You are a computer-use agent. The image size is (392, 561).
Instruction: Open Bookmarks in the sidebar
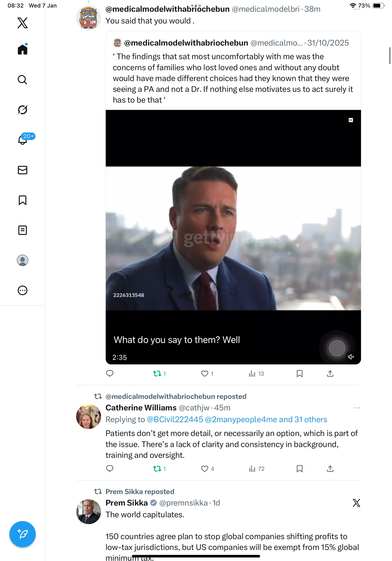(23, 200)
